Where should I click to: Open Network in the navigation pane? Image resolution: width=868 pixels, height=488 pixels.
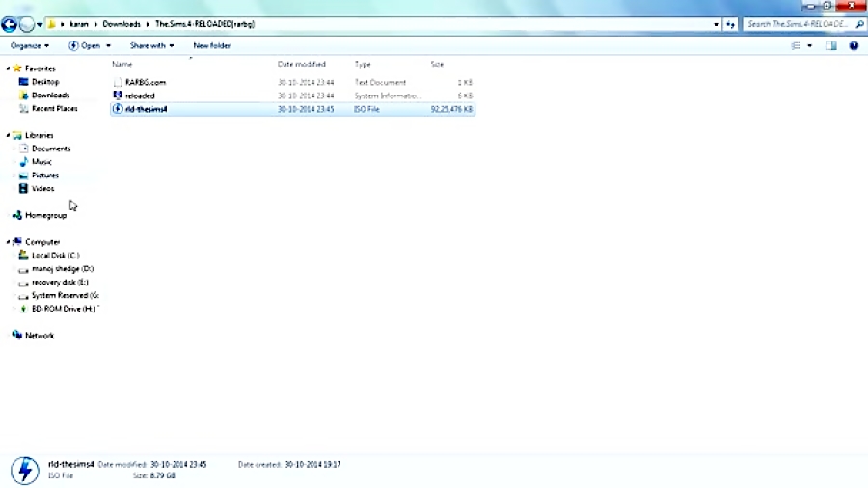[40, 336]
